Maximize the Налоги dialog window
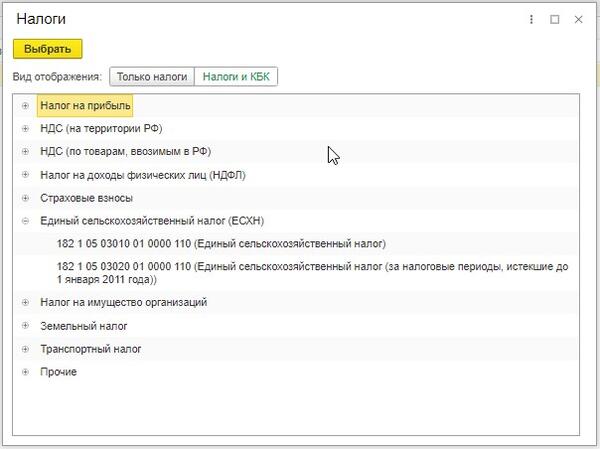 pyautogui.click(x=555, y=19)
